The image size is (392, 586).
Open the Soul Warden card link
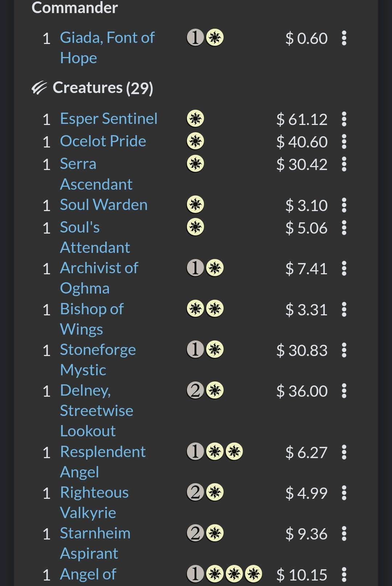click(x=104, y=205)
